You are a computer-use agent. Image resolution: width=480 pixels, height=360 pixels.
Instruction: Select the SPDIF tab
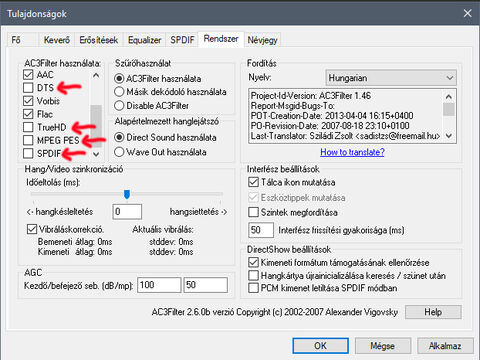(182, 40)
